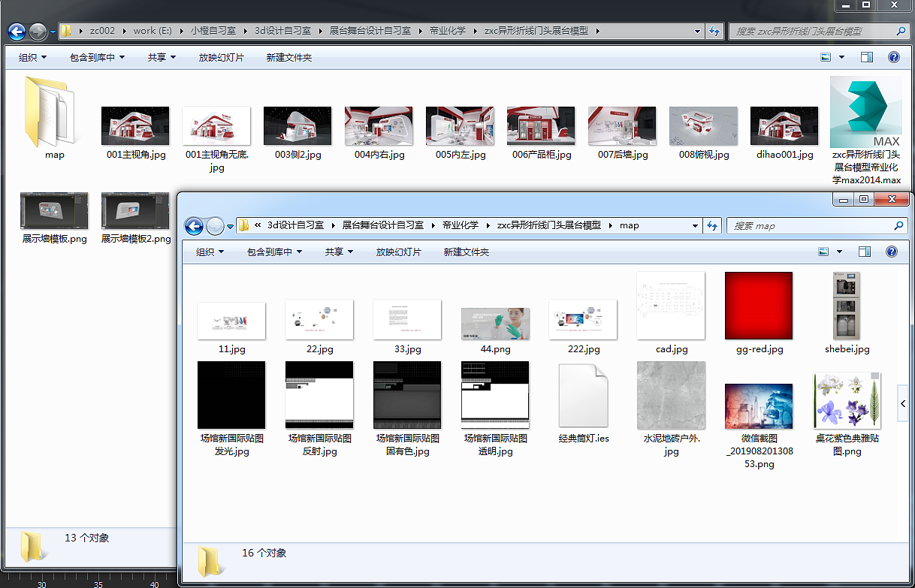
Task: Click 帝业化学 breadcrumb in map window
Action: 460,225
